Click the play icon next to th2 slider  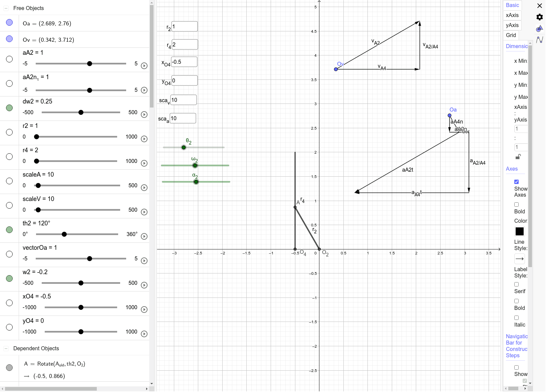click(x=144, y=236)
